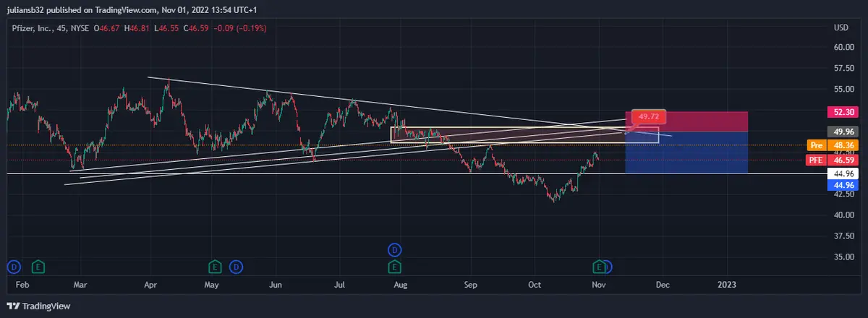
Task: Click the Nov earnings marker
Action: point(599,267)
